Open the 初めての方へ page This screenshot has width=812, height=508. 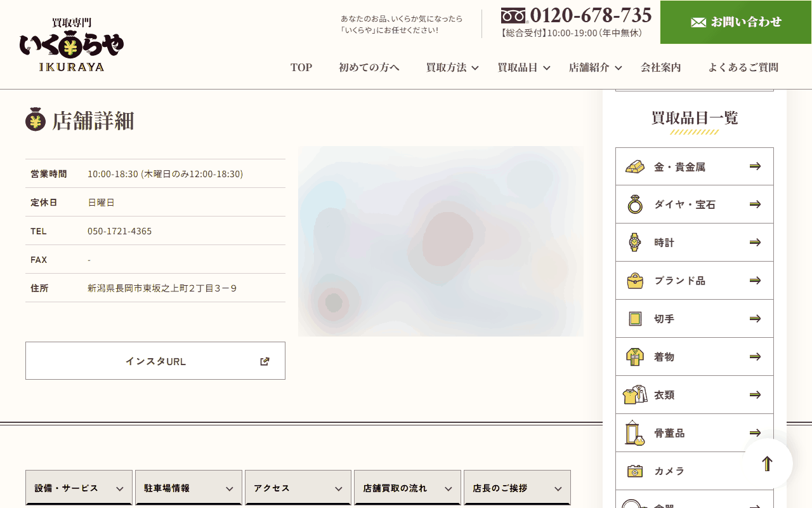point(369,67)
